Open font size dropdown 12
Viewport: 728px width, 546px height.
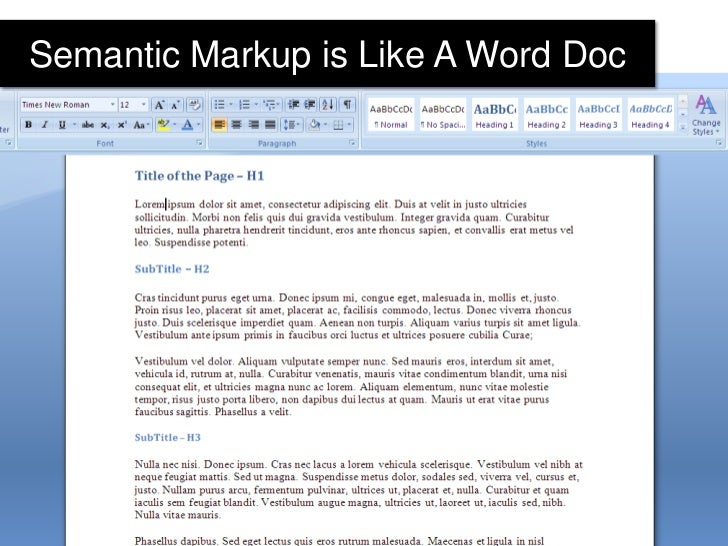pyautogui.click(x=143, y=104)
